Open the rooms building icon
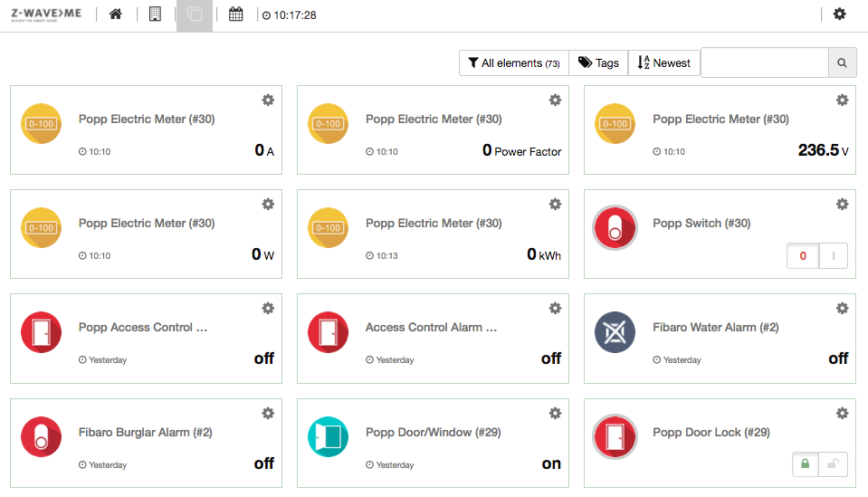Viewport: 868px width, 497px height. (155, 14)
